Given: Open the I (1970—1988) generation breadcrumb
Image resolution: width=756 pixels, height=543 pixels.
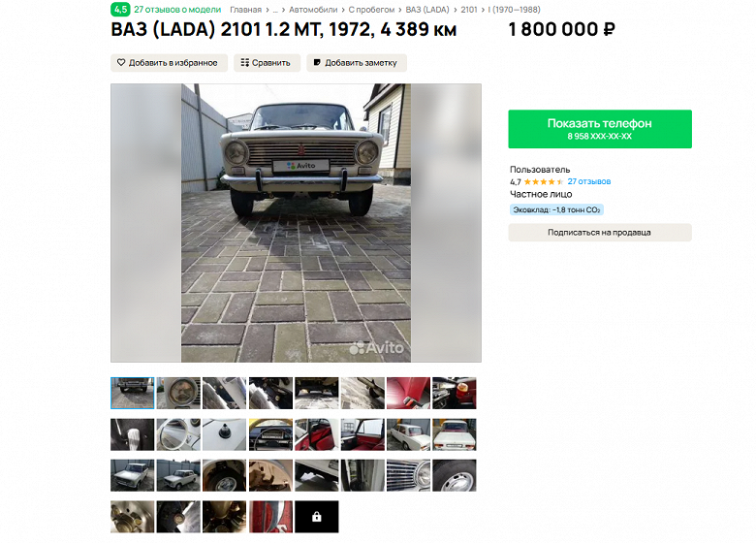Looking at the screenshot, I should click(514, 10).
